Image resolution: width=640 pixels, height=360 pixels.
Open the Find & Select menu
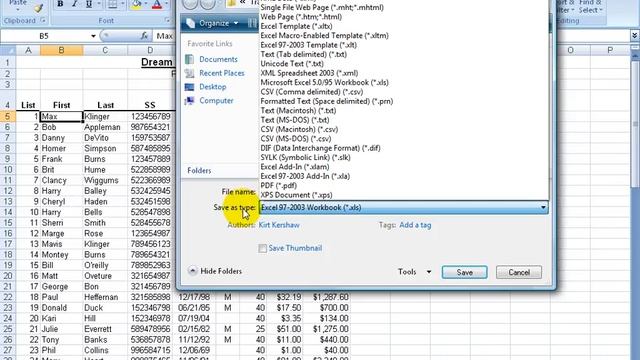[590, 7]
